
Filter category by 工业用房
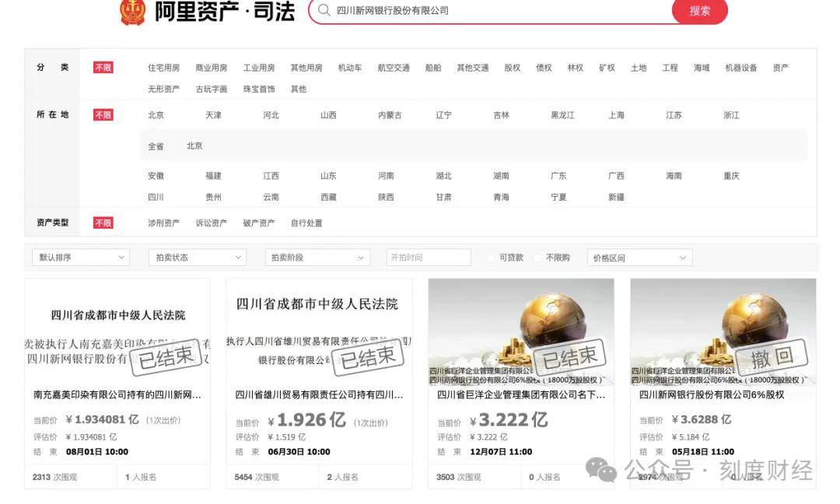[x=259, y=68]
